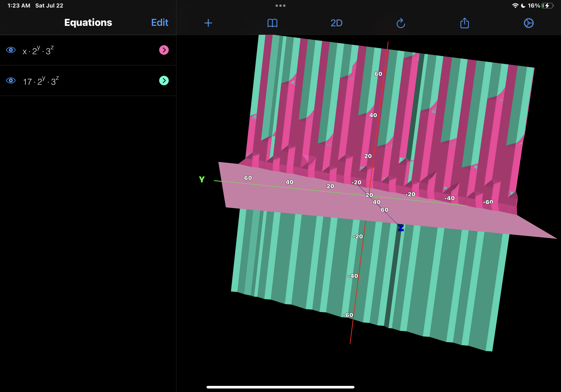Screen dimensions: 561x392
Task: Tap Edit to modify equations list
Action: (x=160, y=23)
